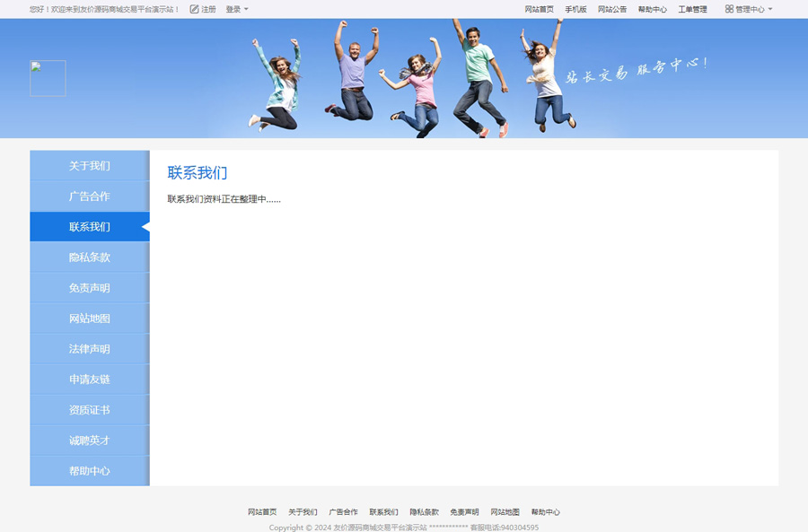Click the register pencil icon
The height and width of the screenshot is (532, 808).
coord(194,9)
